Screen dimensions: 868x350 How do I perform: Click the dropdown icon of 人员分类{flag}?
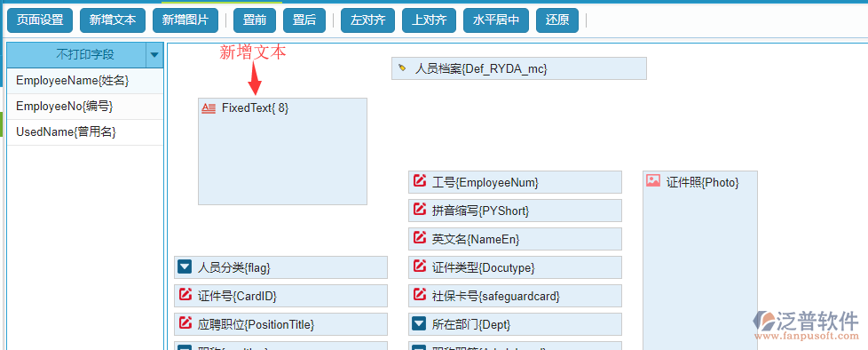[x=185, y=266]
